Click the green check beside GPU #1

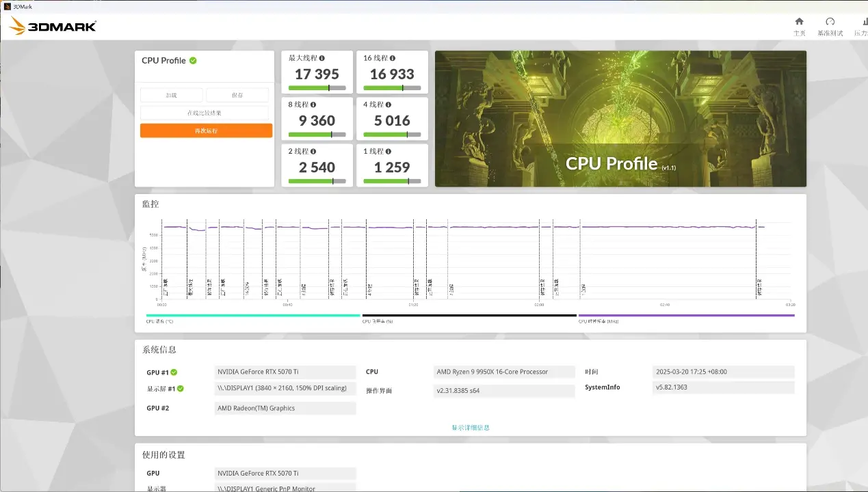[x=174, y=372]
